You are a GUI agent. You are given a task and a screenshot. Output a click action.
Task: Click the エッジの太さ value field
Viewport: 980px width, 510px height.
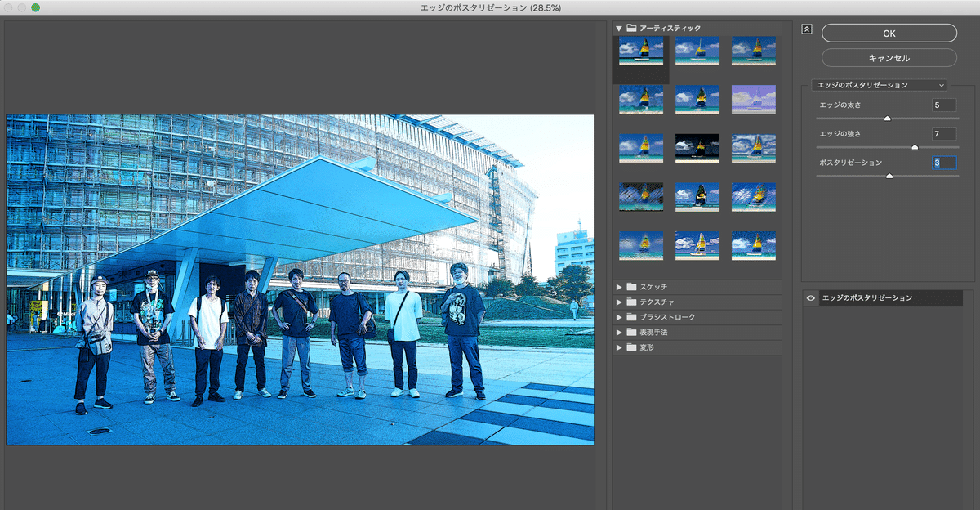click(x=944, y=105)
